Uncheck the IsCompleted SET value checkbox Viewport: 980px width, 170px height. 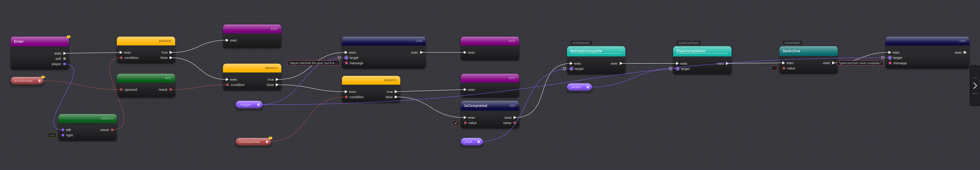coord(455,123)
